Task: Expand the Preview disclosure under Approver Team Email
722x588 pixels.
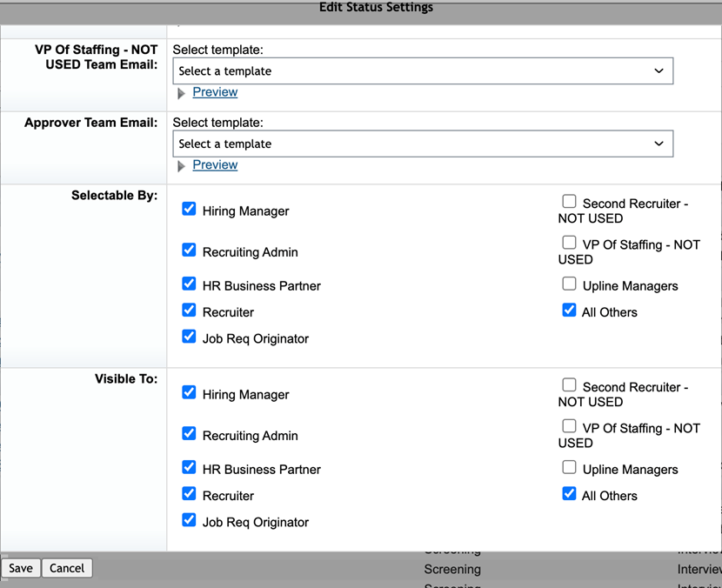Action: click(182, 165)
